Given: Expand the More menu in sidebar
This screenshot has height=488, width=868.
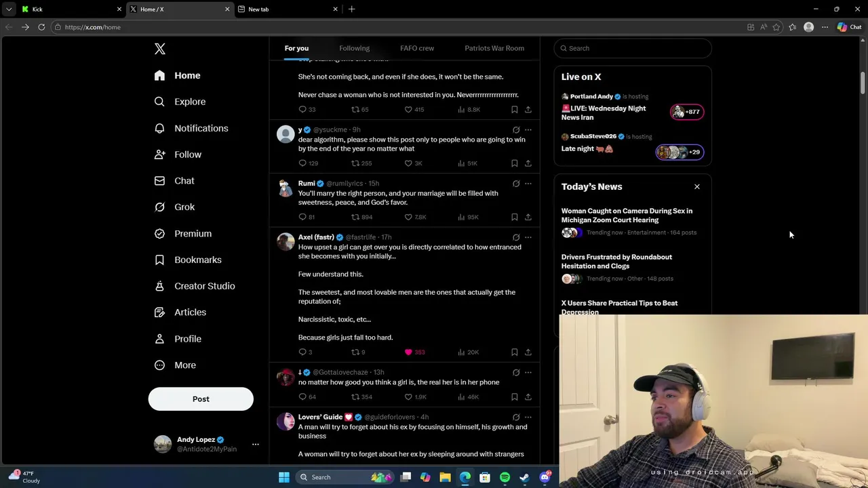Looking at the screenshot, I should pyautogui.click(x=175, y=365).
